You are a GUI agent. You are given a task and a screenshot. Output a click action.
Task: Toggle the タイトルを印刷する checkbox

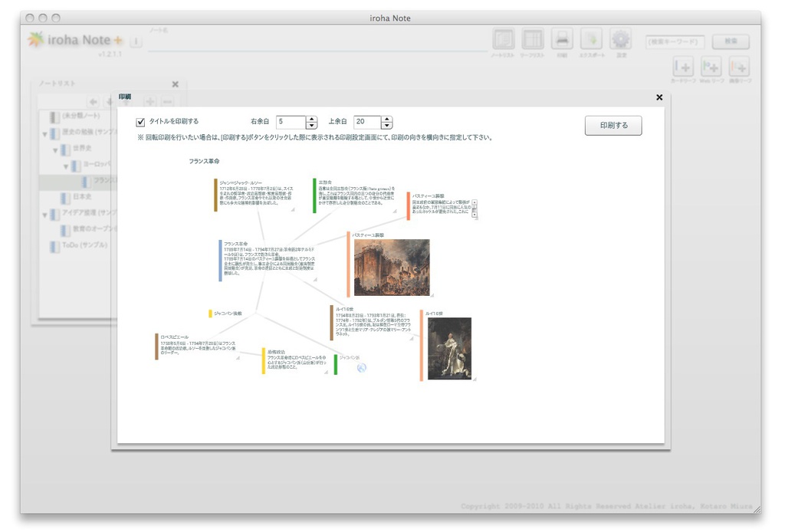(141, 122)
